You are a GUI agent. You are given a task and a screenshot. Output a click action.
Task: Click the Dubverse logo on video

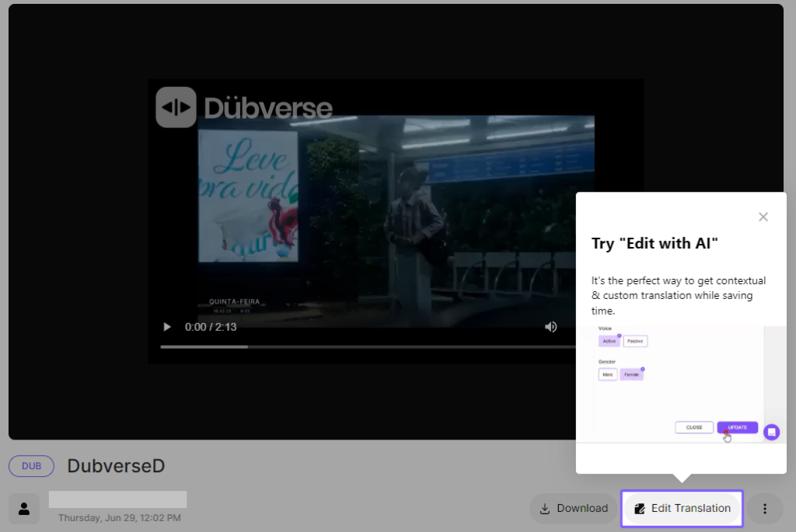244,107
